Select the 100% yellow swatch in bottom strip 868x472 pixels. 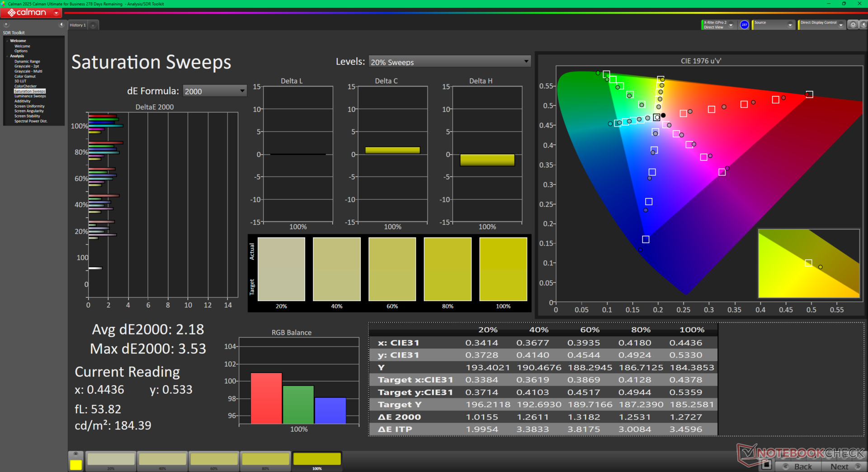pos(317,459)
